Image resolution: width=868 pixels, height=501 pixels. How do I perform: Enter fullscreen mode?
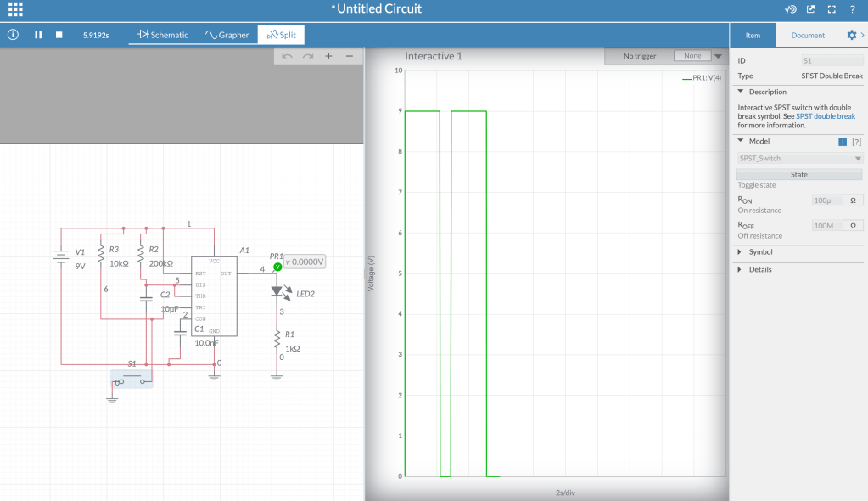coord(832,10)
